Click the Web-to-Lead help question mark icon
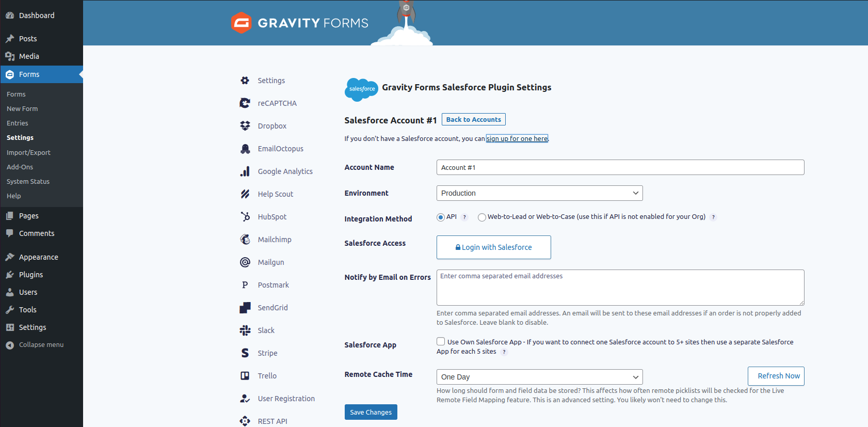Image resolution: width=868 pixels, height=427 pixels. (x=713, y=217)
